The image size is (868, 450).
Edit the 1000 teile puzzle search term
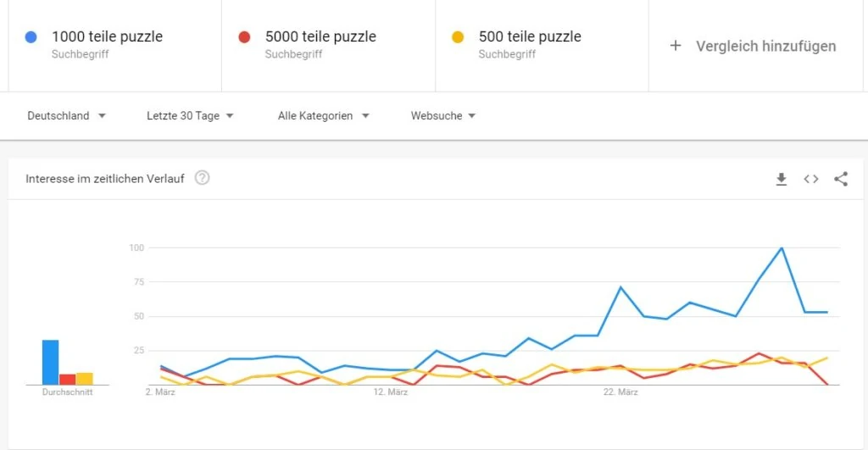pos(107,36)
